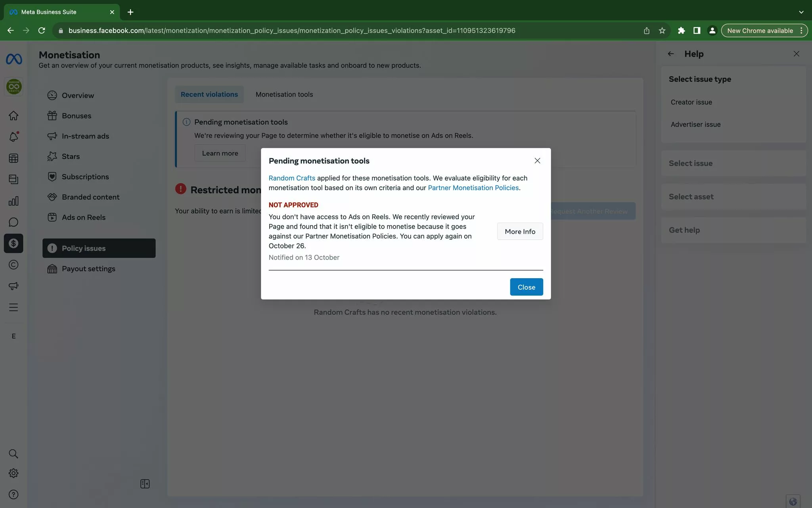Open Subscriptions menu item

pos(99,177)
